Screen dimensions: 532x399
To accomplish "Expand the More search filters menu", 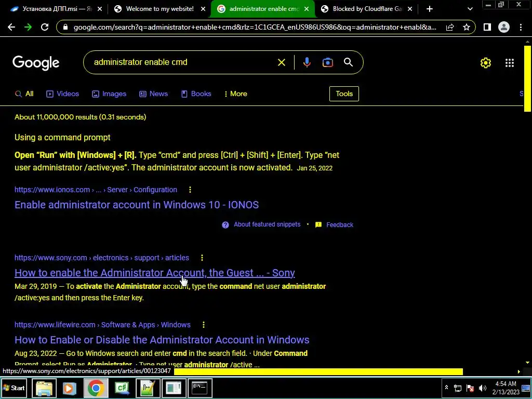I will pyautogui.click(x=235, y=94).
